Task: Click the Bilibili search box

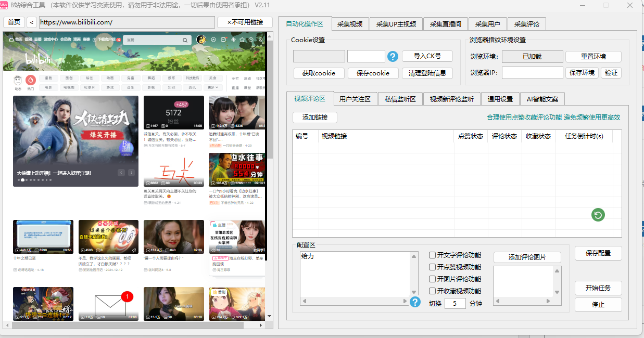Action: [x=157, y=40]
